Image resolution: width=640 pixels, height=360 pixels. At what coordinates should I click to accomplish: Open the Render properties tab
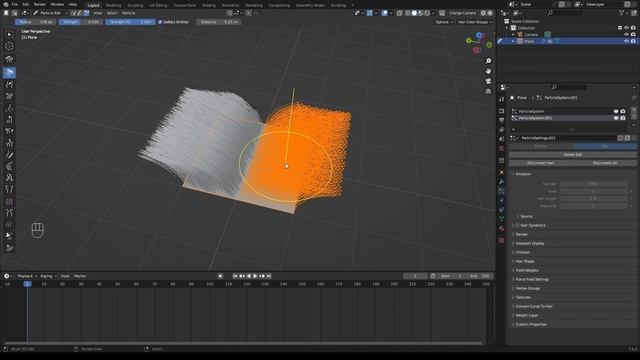502,111
